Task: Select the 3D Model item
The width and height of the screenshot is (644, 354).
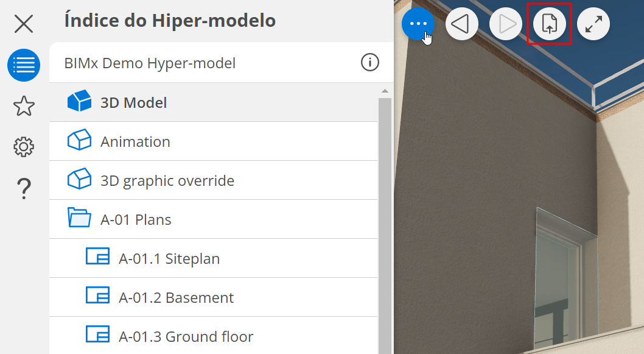Action: pos(133,102)
